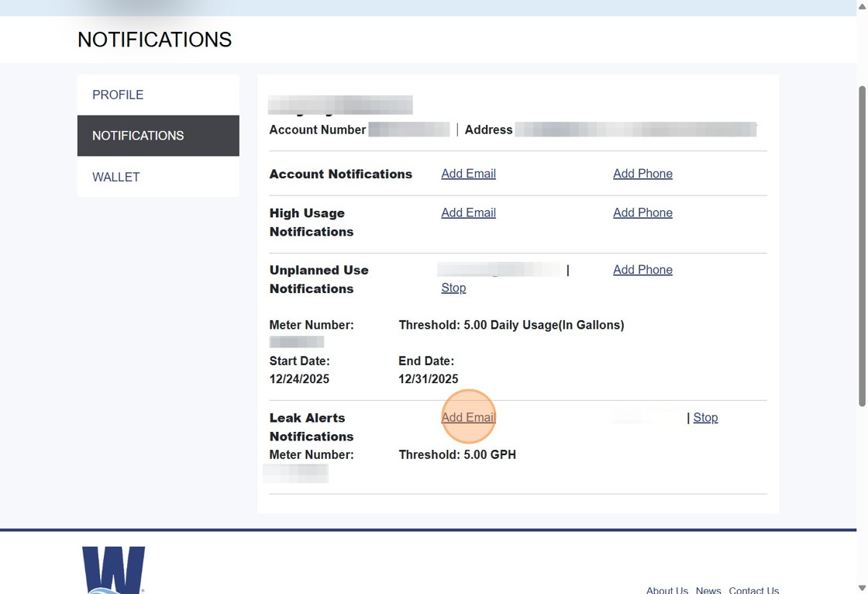Add Email for High Usage Notifications
This screenshot has height=594, width=868.
click(x=468, y=212)
